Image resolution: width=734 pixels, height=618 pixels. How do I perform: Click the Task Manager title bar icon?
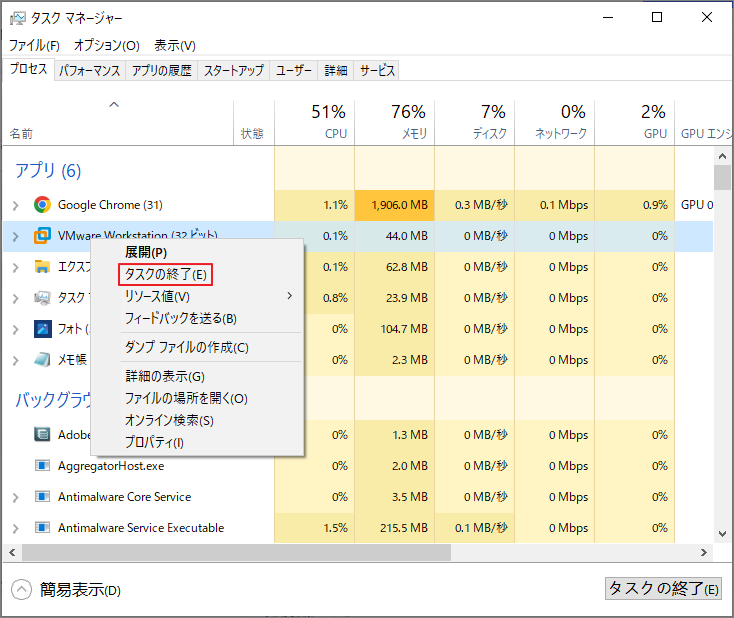click(x=18, y=18)
